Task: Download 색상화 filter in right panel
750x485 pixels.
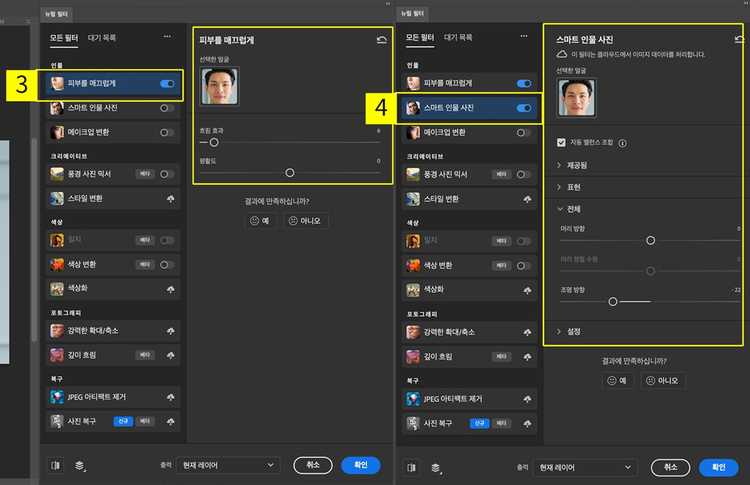Action: (x=527, y=290)
